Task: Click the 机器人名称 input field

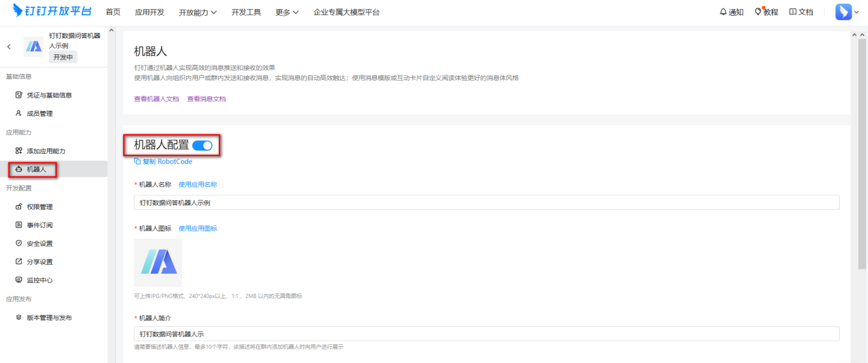Action: [486, 203]
